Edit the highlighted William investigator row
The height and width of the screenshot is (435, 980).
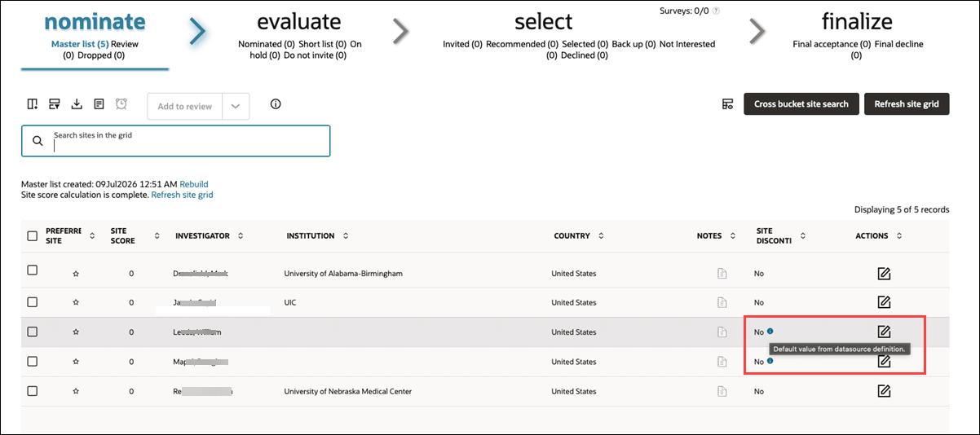point(884,332)
